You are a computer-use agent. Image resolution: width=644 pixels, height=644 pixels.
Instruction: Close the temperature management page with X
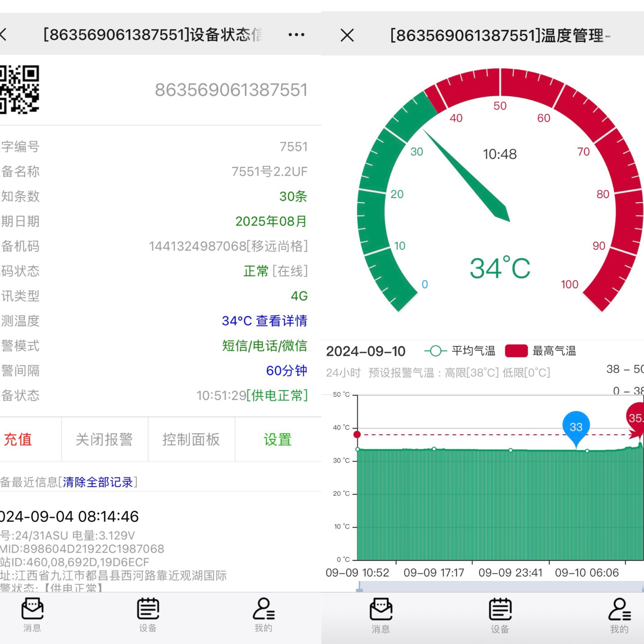click(347, 35)
